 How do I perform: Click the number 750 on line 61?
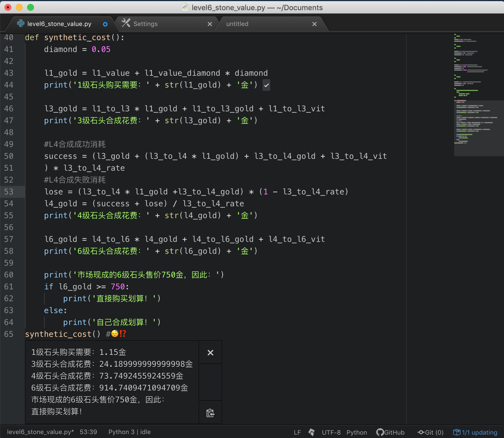118,287
